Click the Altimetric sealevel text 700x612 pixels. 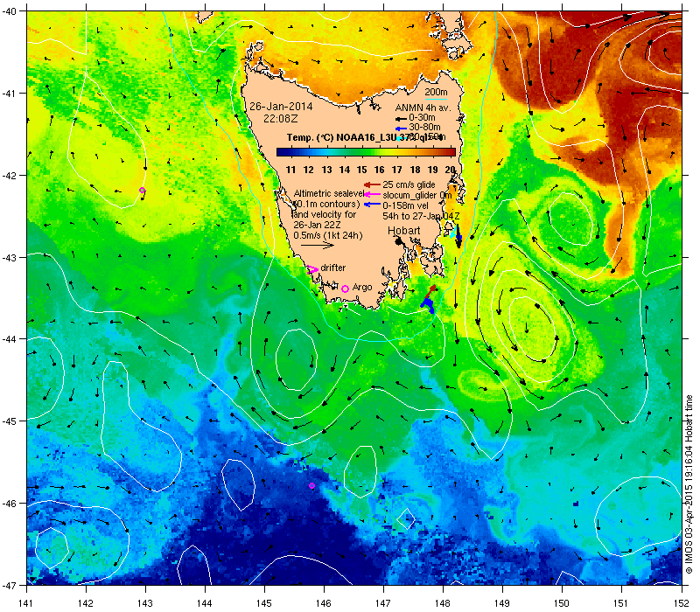(329, 193)
